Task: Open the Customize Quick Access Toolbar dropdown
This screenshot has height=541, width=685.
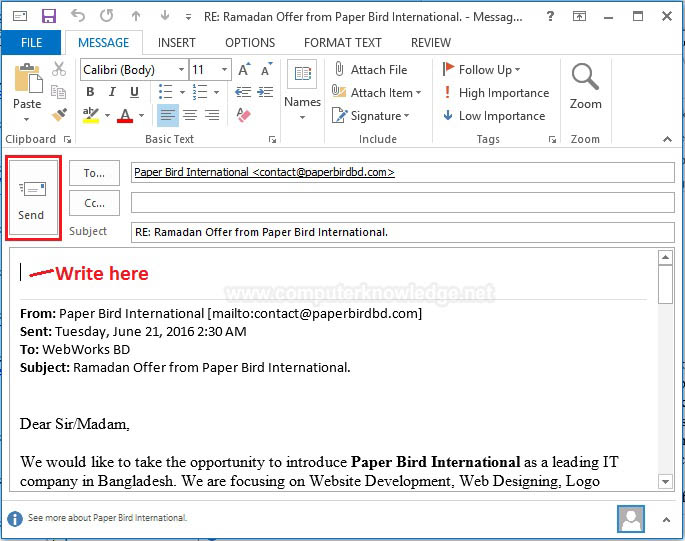Action: click(188, 17)
